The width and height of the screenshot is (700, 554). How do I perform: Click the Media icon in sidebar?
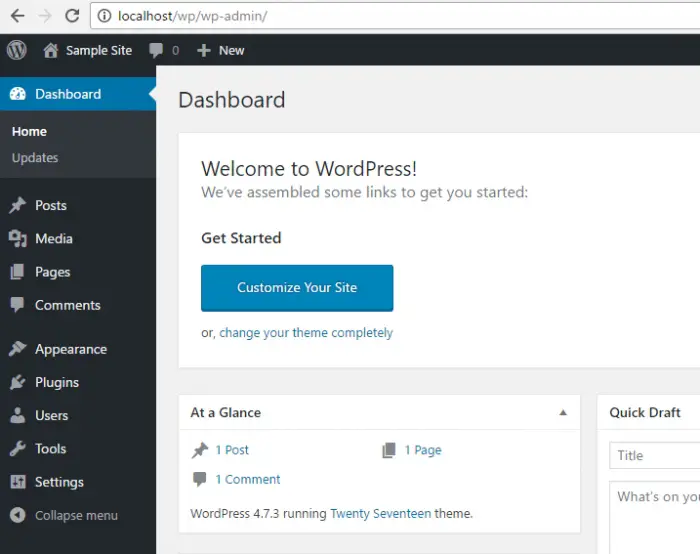click(18, 238)
